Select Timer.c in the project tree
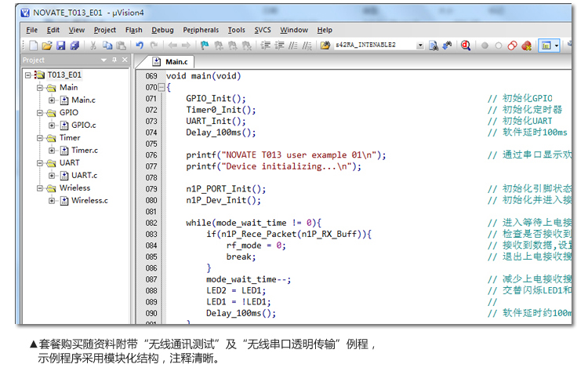Image resolution: width=588 pixels, height=375 pixels. (85, 150)
